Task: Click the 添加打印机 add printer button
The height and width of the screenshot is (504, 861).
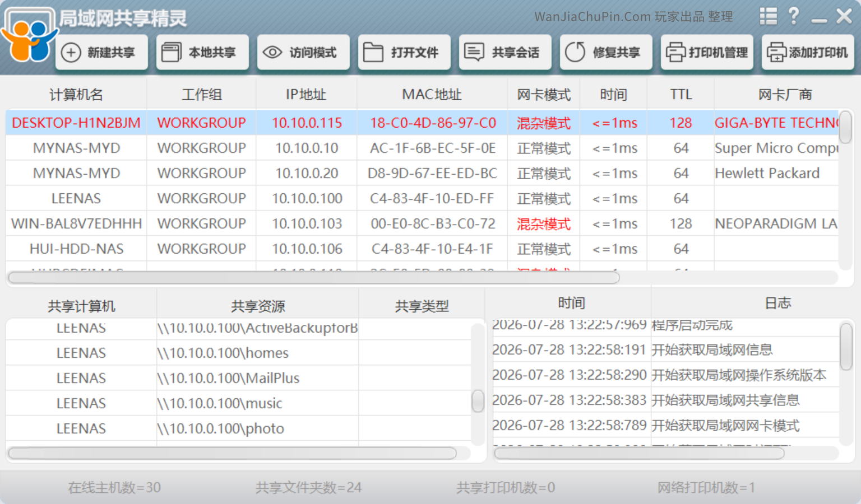Action: click(808, 53)
